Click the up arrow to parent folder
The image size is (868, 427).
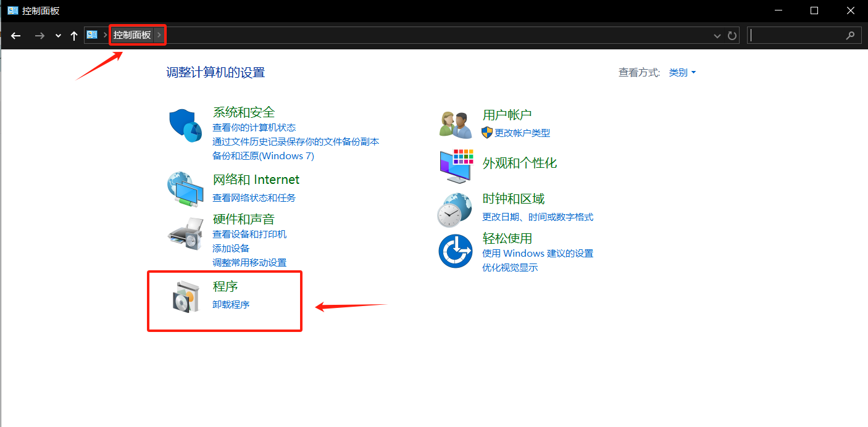tap(74, 36)
